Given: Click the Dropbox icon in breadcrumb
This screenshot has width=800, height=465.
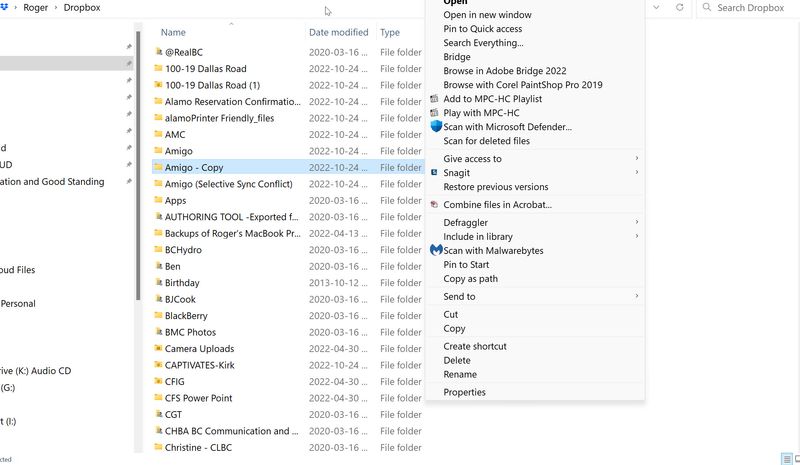Looking at the screenshot, I should click(x=4, y=7).
